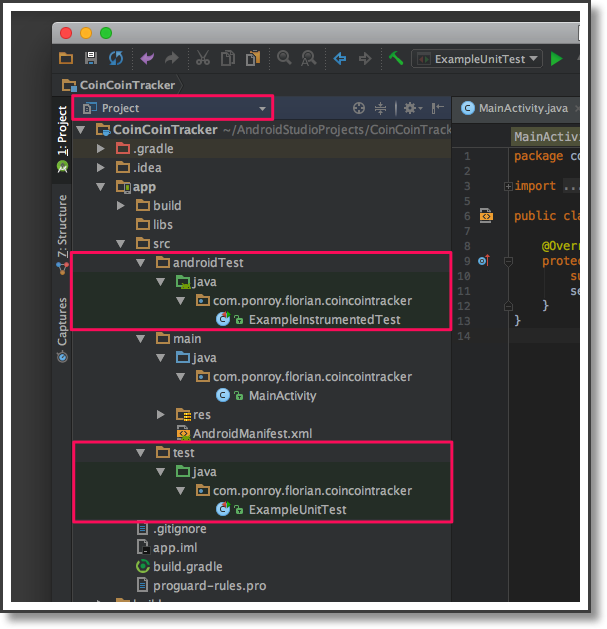Open the ExampleUnitTest run configuration dropdown
Image resolution: width=607 pixels, height=629 pixels.
[477, 59]
